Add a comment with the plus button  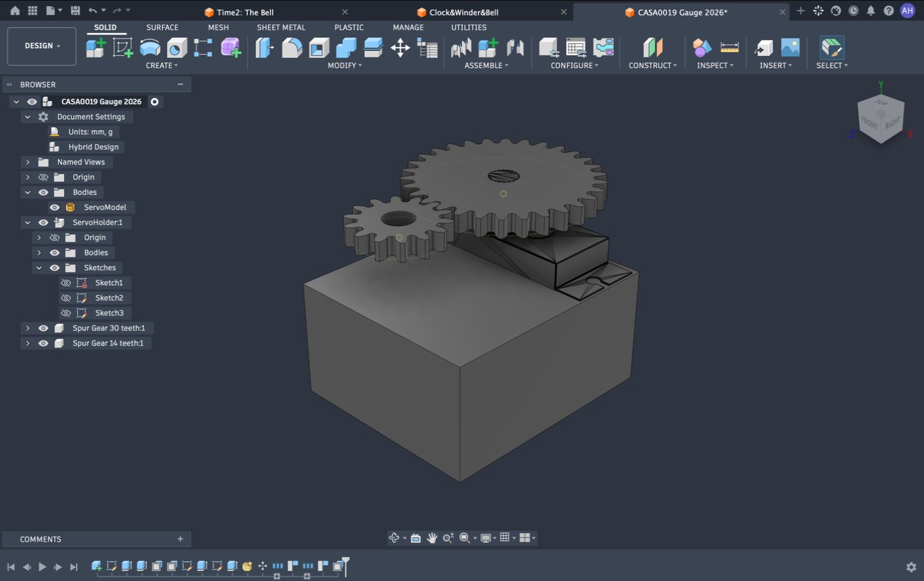(x=180, y=539)
